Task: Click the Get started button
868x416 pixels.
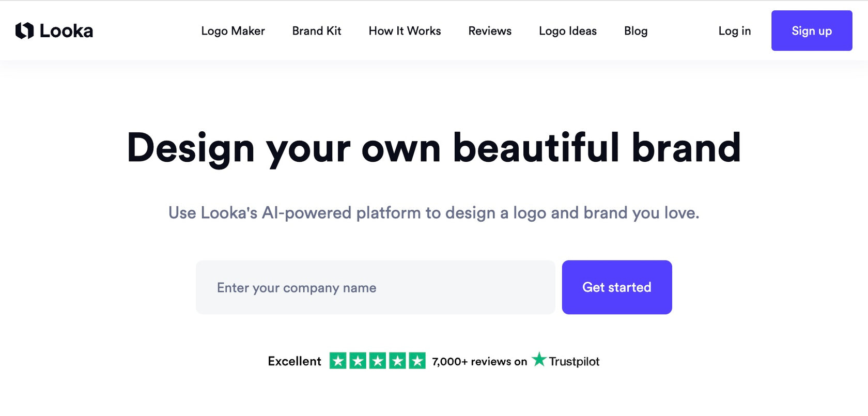Action: point(617,287)
